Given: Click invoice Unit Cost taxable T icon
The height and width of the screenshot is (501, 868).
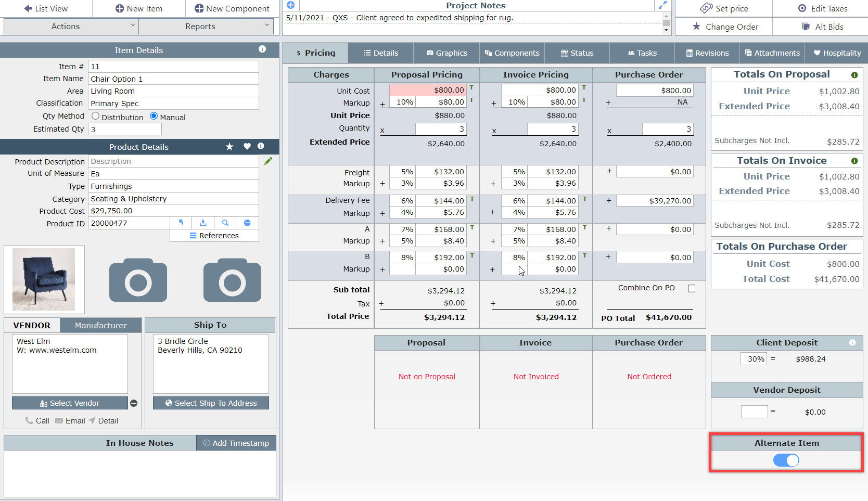Looking at the screenshot, I should [x=584, y=87].
